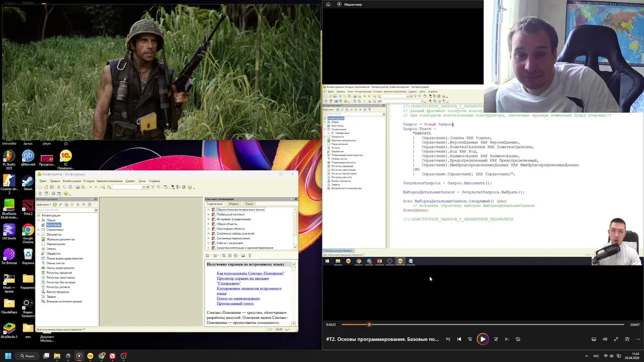Click Undo arrow in Конфигуратор toolbar
The width and height of the screenshot is (644, 362).
click(91, 187)
